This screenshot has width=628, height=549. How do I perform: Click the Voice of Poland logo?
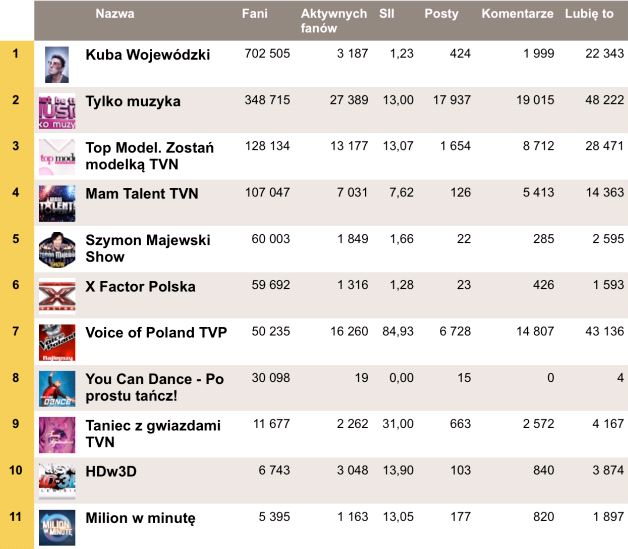[x=56, y=341]
